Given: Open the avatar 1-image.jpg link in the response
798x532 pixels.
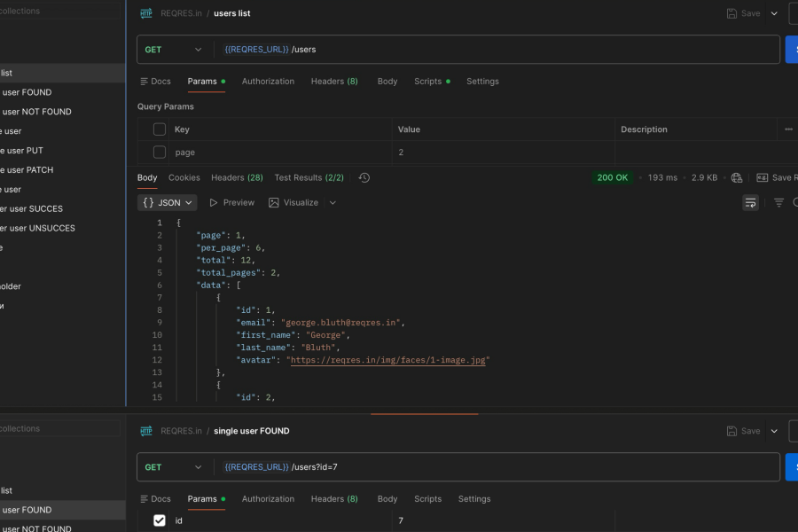Looking at the screenshot, I should point(389,360).
